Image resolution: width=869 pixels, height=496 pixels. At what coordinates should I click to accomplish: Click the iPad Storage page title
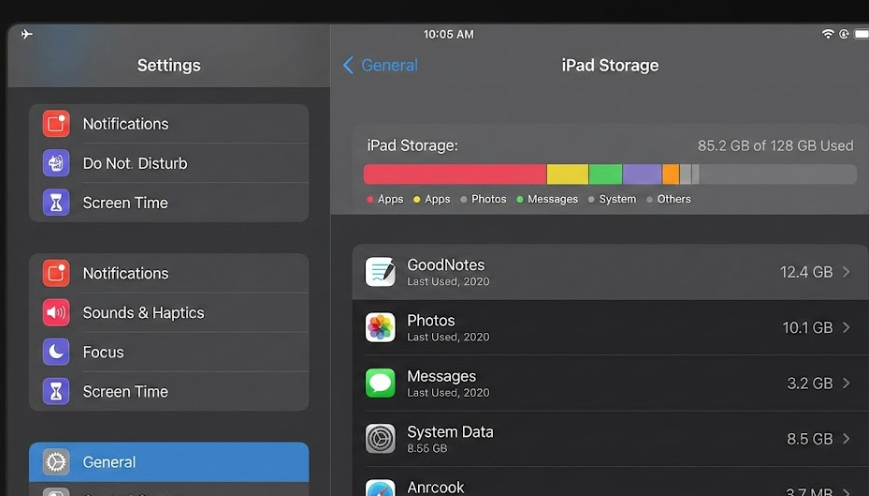[610, 65]
